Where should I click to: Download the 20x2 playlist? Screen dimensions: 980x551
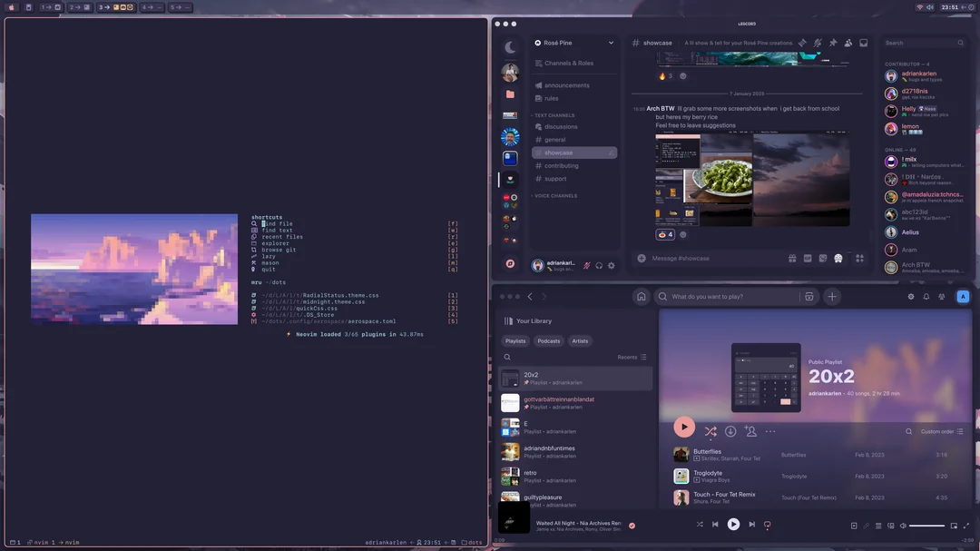(730, 431)
